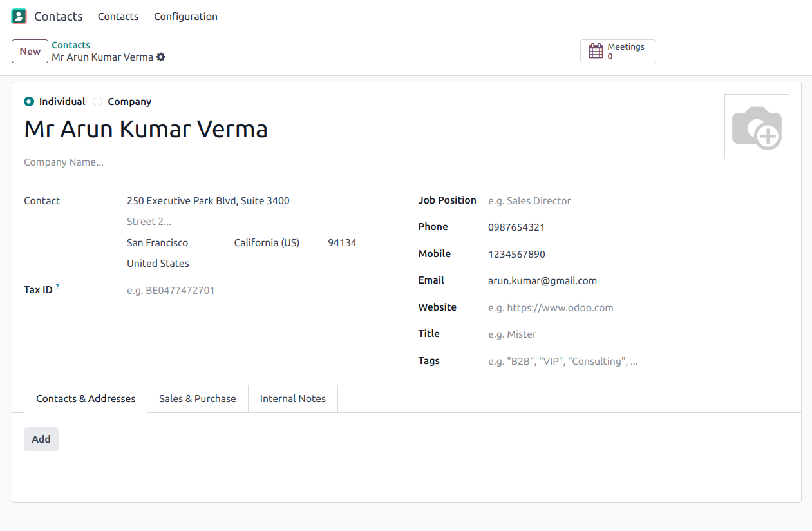Image resolution: width=812 pixels, height=531 pixels.
Task: Click the New button
Action: pos(30,52)
